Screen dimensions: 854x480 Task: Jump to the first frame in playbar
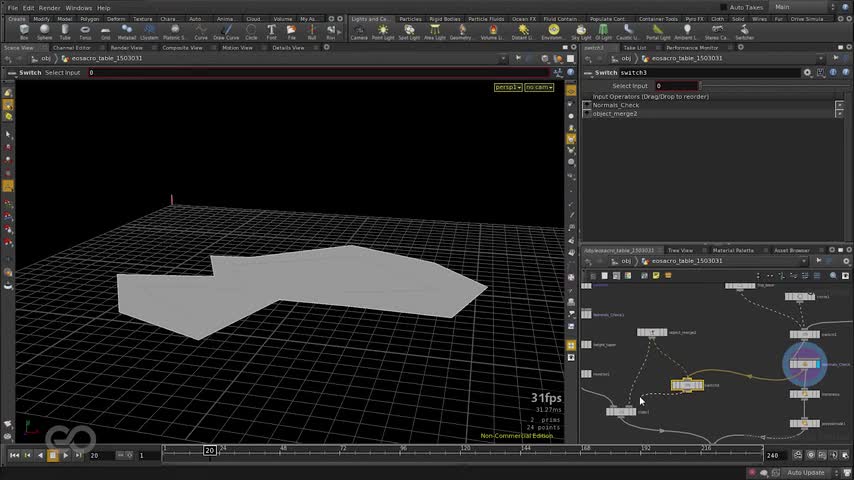(x=15, y=455)
